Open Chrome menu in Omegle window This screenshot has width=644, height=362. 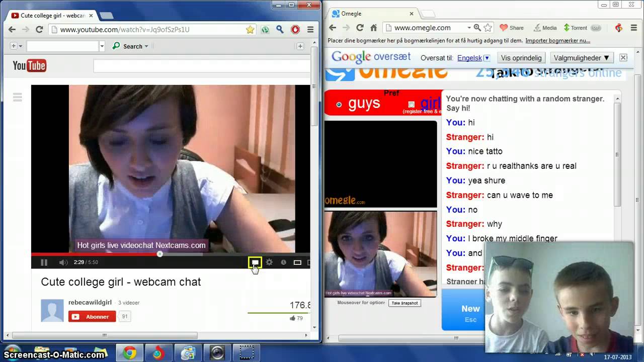[x=633, y=28]
